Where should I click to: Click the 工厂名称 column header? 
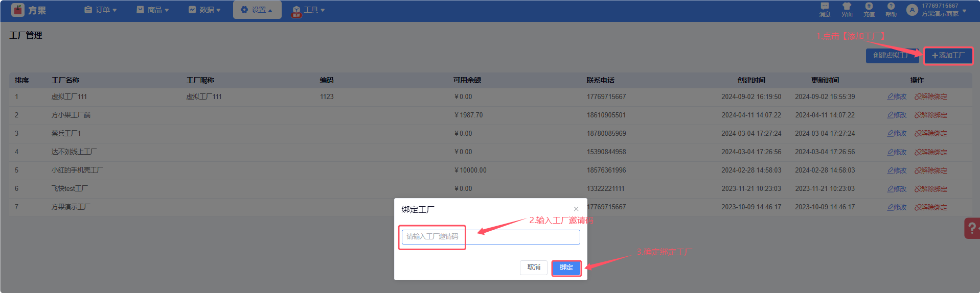[65, 80]
